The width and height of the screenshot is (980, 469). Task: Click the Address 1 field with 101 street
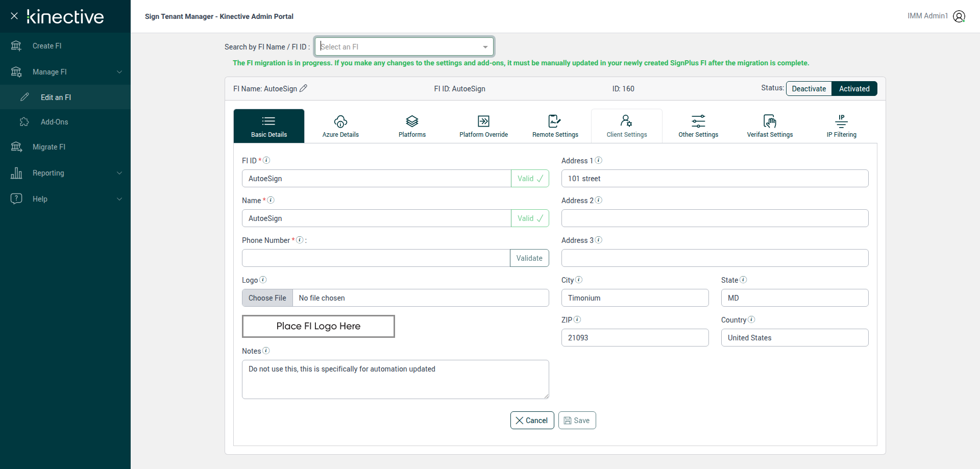pyautogui.click(x=715, y=179)
